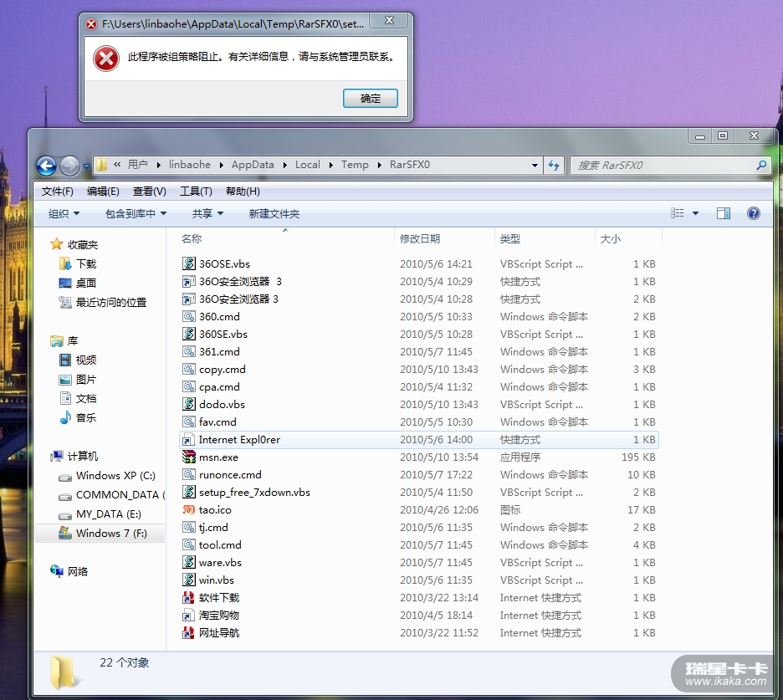Open the view options dropdown arrow

[x=696, y=214]
